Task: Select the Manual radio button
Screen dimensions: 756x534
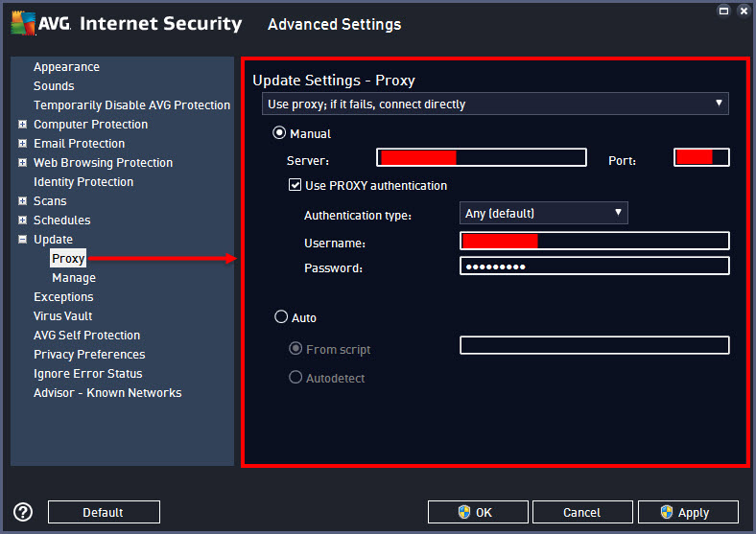Action: click(280, 134)
